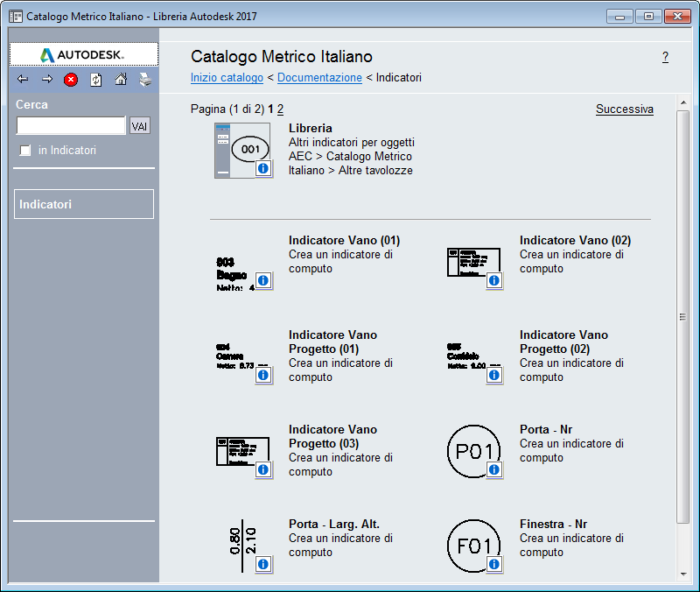700x592 pixels.
Task: Follow the 'Documentazione' breadcrumb link
Action: pyautogui.click(x=319, y=78)
